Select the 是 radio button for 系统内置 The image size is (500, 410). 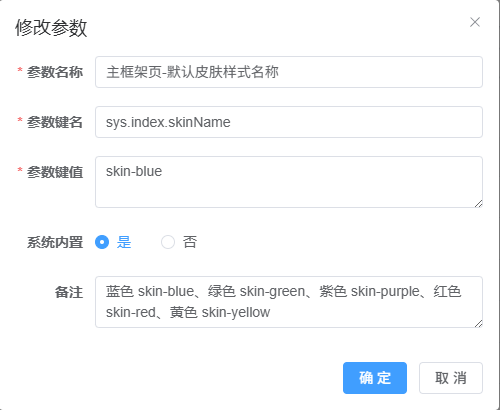point(102,242)
